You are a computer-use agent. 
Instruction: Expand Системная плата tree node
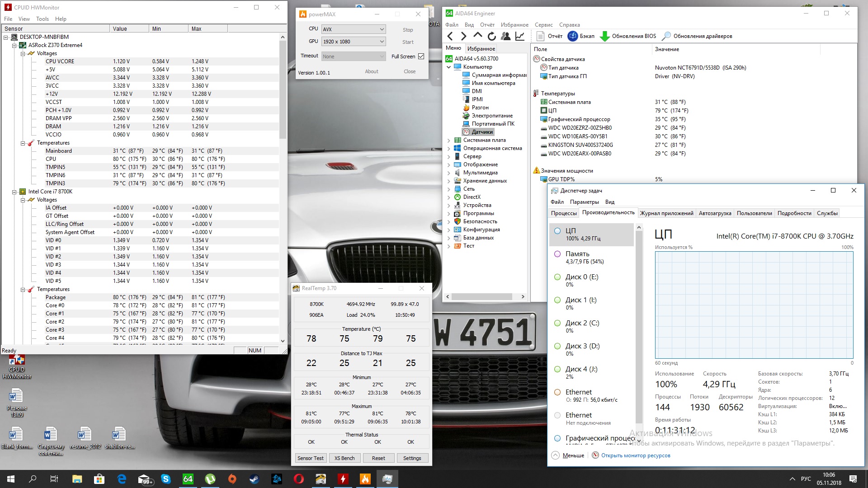[449, 140]
